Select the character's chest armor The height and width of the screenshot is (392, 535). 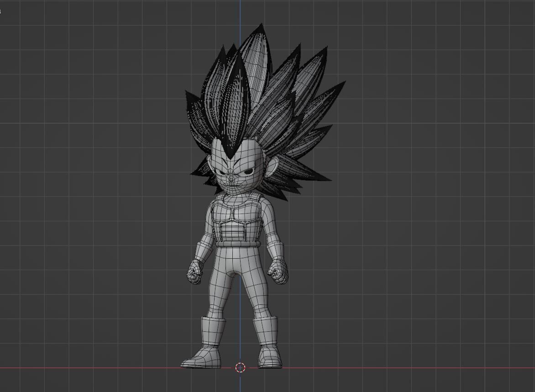point(237,220)
